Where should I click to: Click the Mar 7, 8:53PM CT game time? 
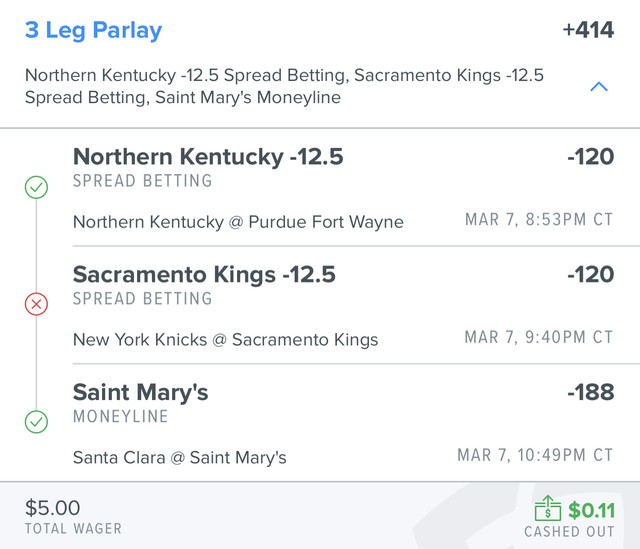[x=539, y=220]
